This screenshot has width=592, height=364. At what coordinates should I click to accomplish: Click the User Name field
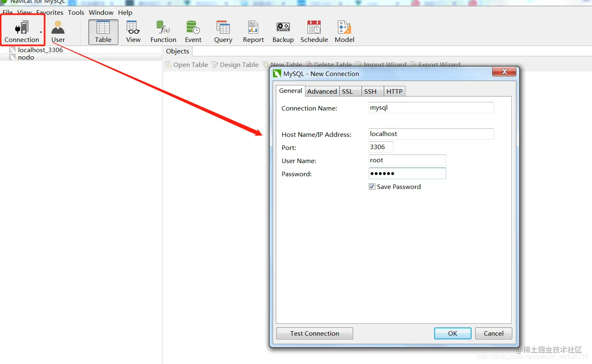(407, 160)
